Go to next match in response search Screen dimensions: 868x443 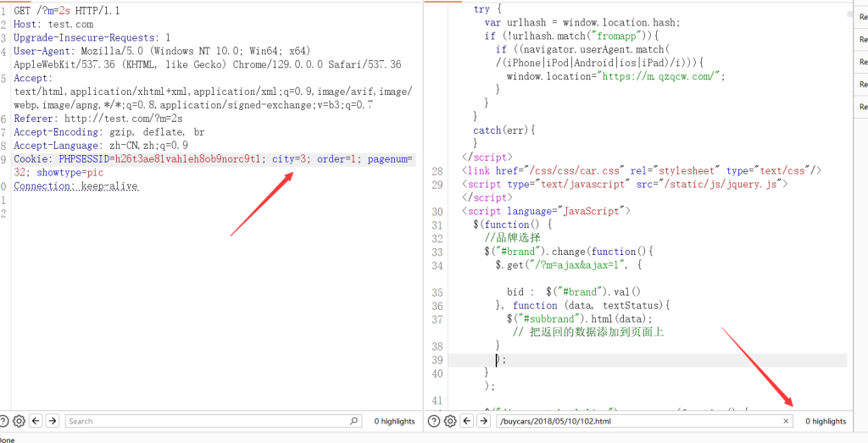(483, 421)
